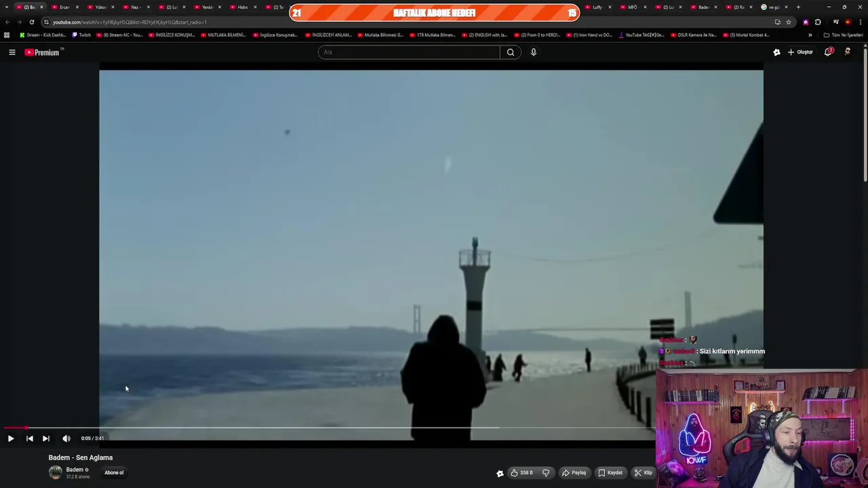Open YouTube notifications bell

(828, 52)
